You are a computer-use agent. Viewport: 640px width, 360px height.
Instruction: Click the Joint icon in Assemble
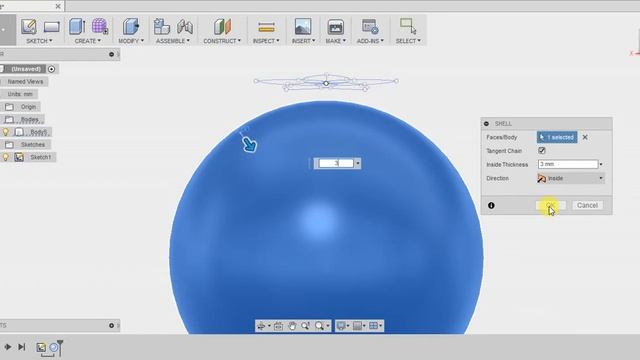185,27
